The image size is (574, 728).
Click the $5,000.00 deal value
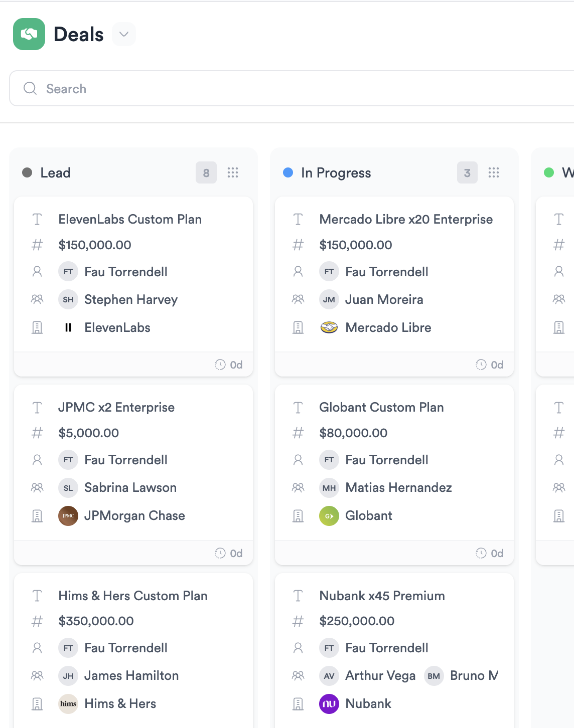(89, 433)
